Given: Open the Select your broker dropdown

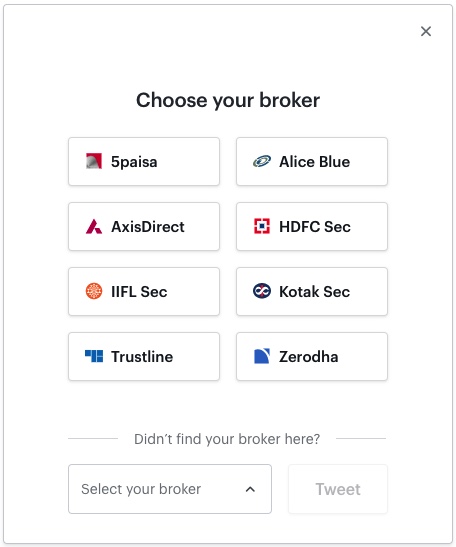Looking at the screenshot, I should click(x=170, y=489).
